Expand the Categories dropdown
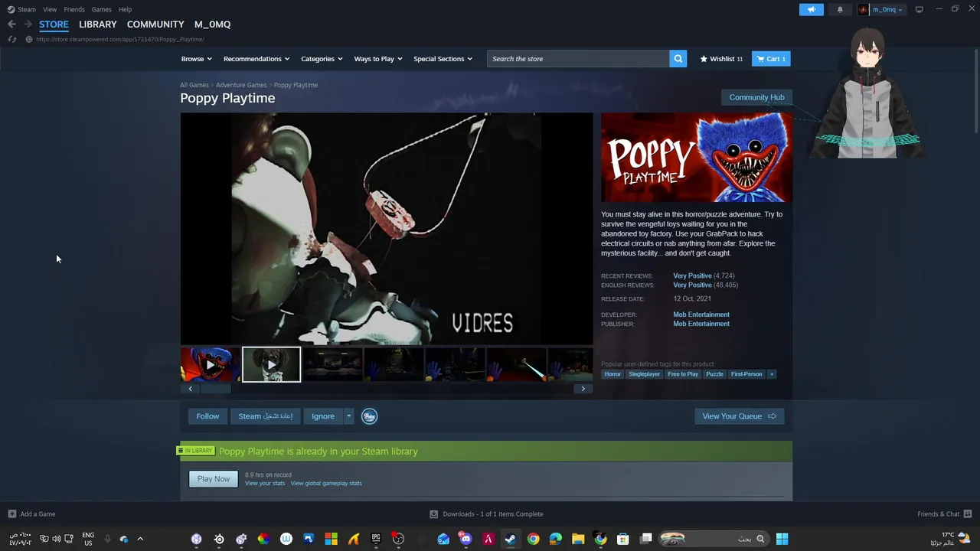Screen dimensions: 980x551 [322, 59]
